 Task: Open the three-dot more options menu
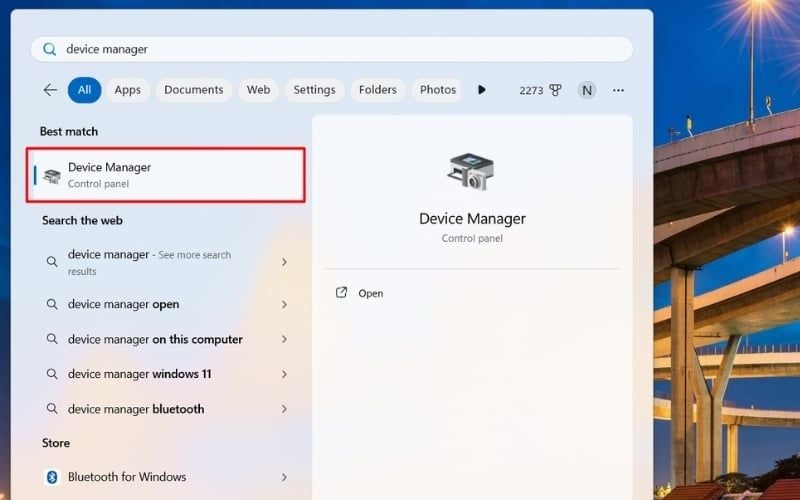point(618,90)
